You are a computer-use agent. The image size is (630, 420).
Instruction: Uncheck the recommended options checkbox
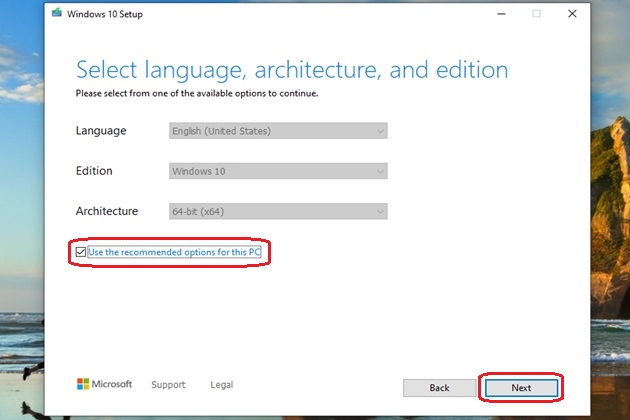pyautogui.click(x=81, y=252)
